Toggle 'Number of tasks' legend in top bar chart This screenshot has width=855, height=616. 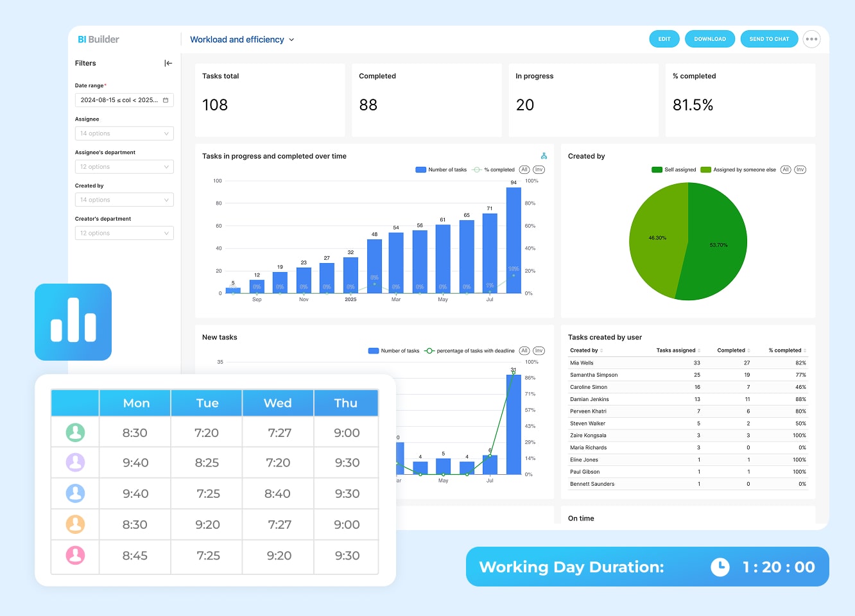pos(442,170)
